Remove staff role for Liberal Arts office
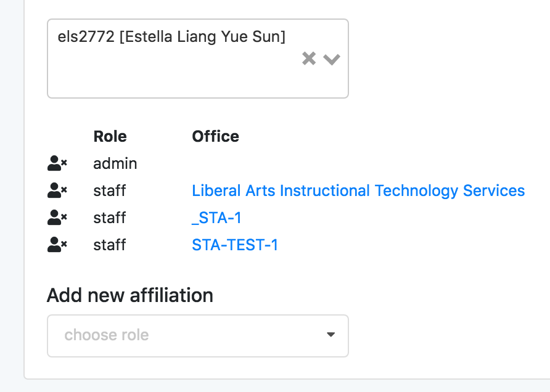Viewport: 550px width, 392px height. point(57,190)
